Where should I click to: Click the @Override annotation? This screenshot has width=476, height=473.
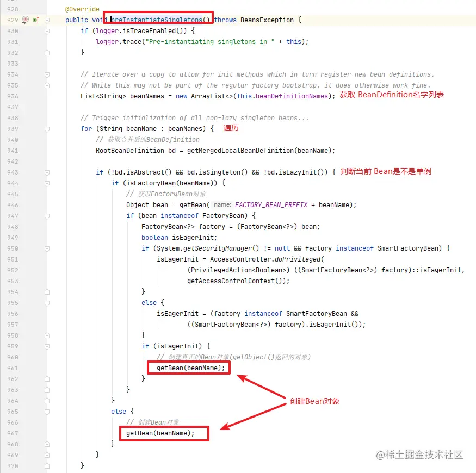(x=82, y=9)
